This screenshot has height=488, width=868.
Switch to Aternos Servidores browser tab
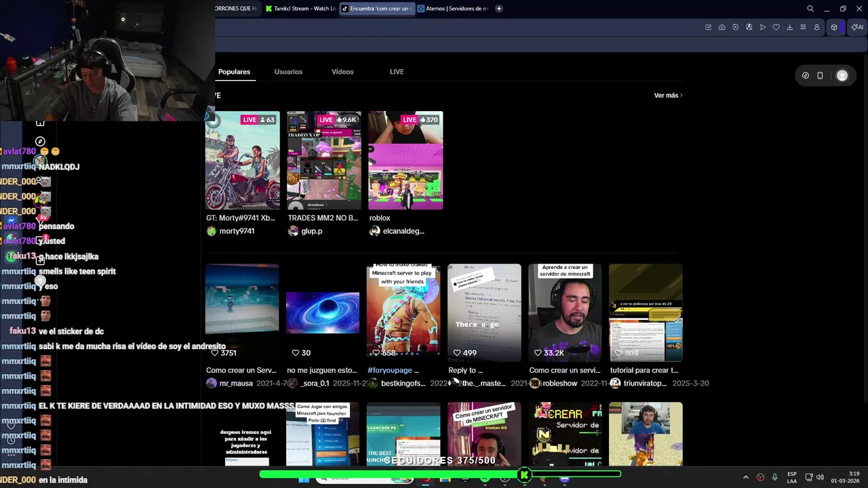tap(452, 9)
